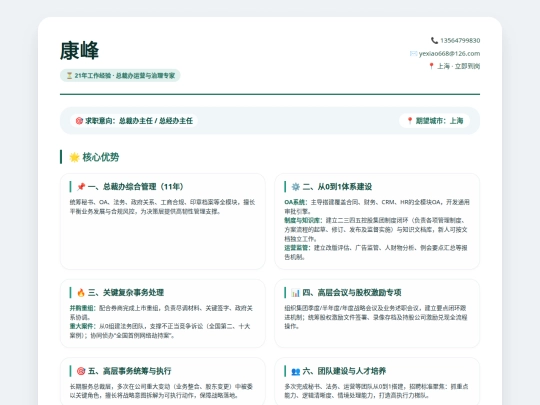Click the target icon of 高层事务统筹与执行

pos(81,371)
